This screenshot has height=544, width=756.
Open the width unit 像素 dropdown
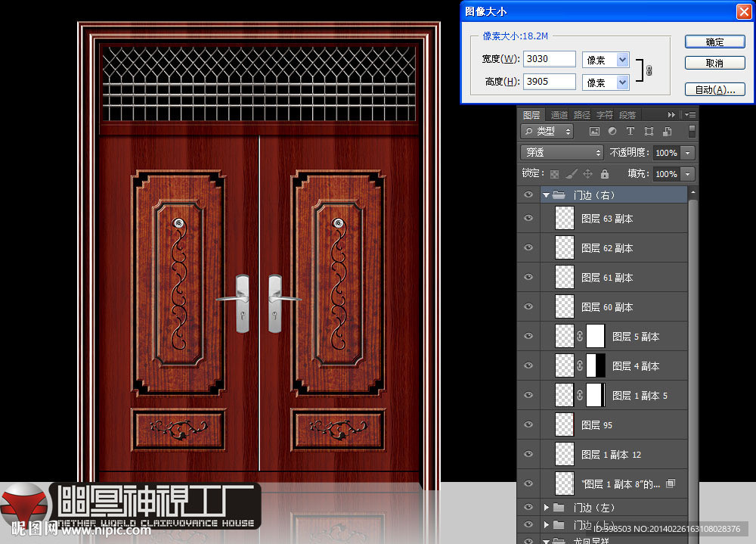[x=622, y=60]
